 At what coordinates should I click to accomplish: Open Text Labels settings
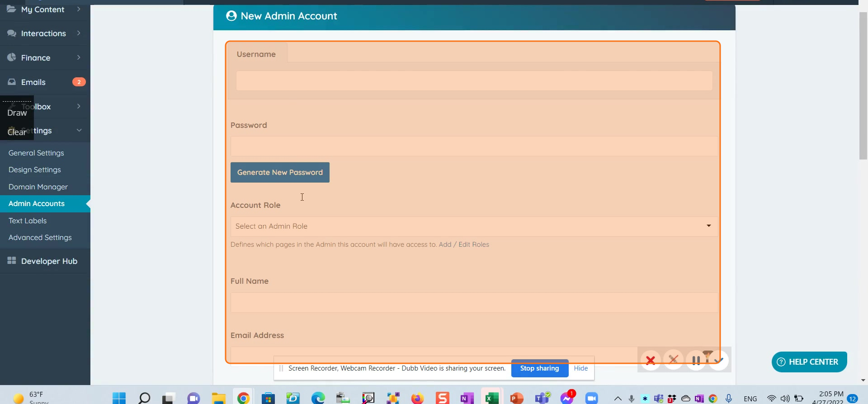pyautogui.click(x=28, y=221)
